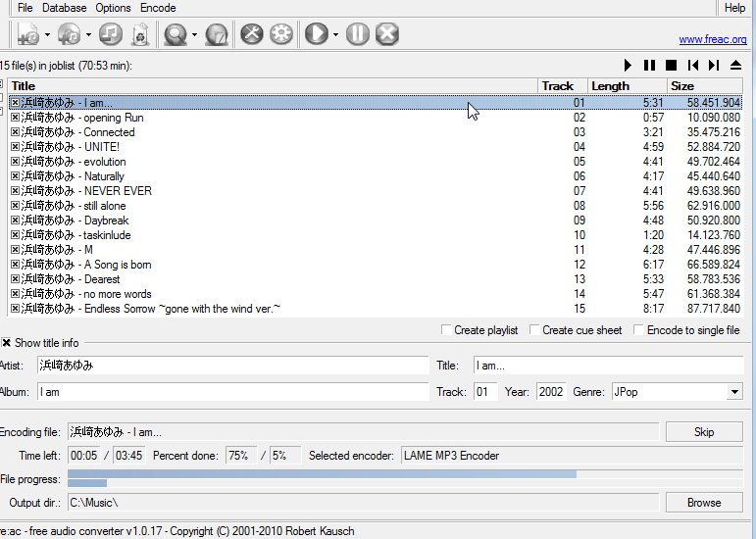Open encoder configuration gear icon

click(281, 34)
